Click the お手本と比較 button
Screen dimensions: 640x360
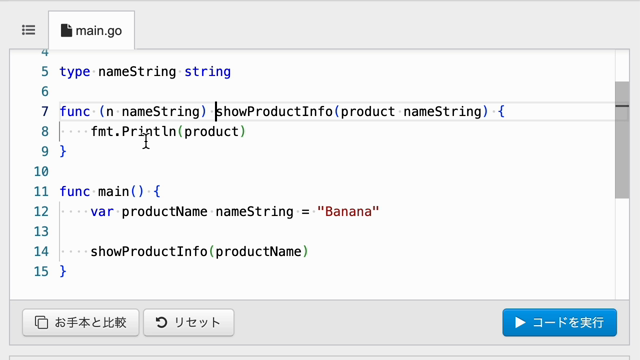coord(81,322)
